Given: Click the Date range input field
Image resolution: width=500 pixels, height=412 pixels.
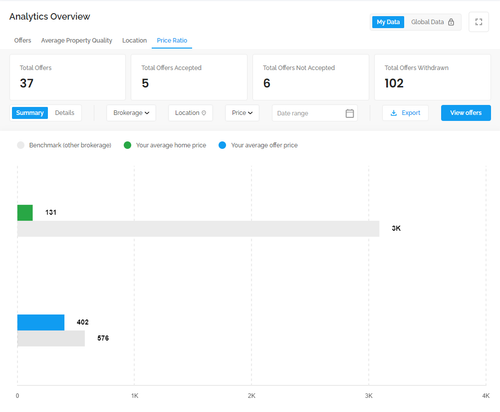Looking at the screenshot, I should coord(315,113).
